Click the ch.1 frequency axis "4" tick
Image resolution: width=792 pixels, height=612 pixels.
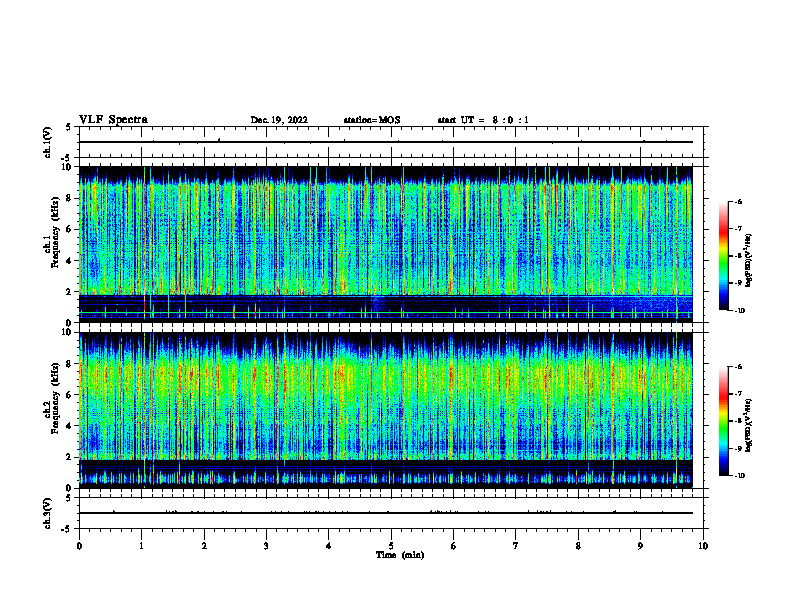[69, 261]
